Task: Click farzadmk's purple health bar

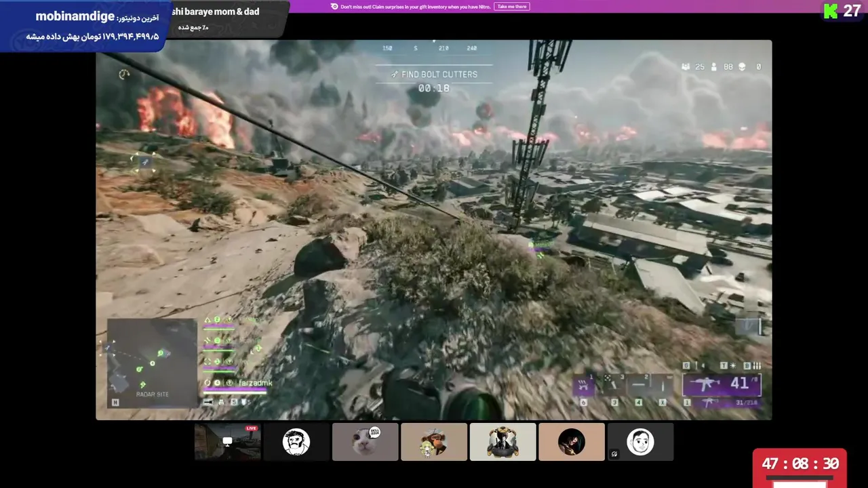Action: [235, 390]
